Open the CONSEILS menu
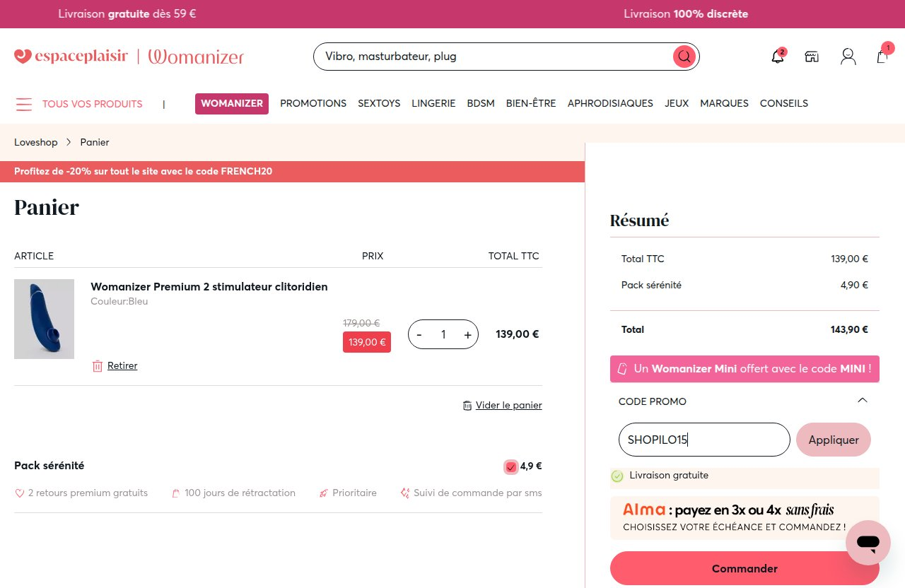This screenshot has height=588, width=905. [784, 103]
